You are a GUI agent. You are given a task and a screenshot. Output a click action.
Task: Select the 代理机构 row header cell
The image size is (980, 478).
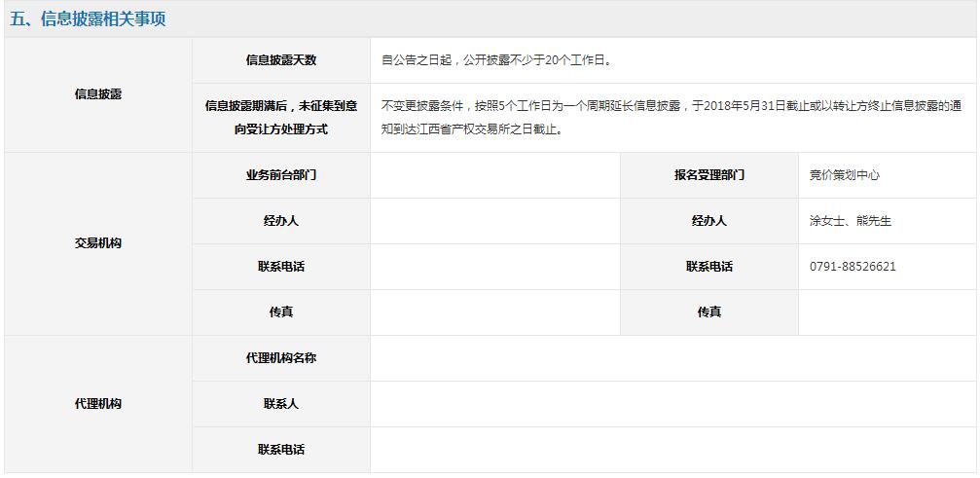[x=98, y=404]
